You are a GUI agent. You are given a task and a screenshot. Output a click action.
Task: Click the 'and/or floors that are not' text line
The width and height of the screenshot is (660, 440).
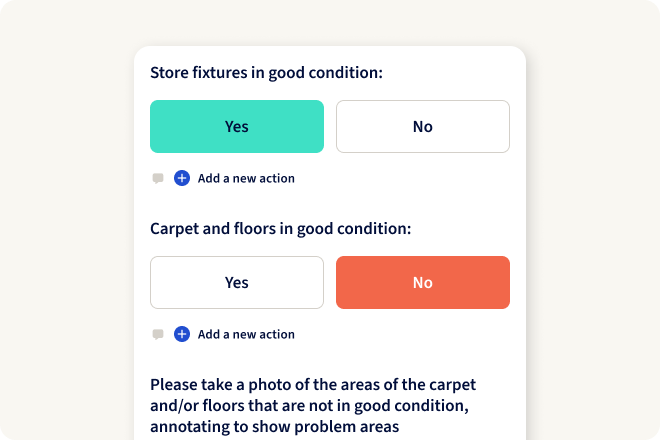(x=308, y=406)
